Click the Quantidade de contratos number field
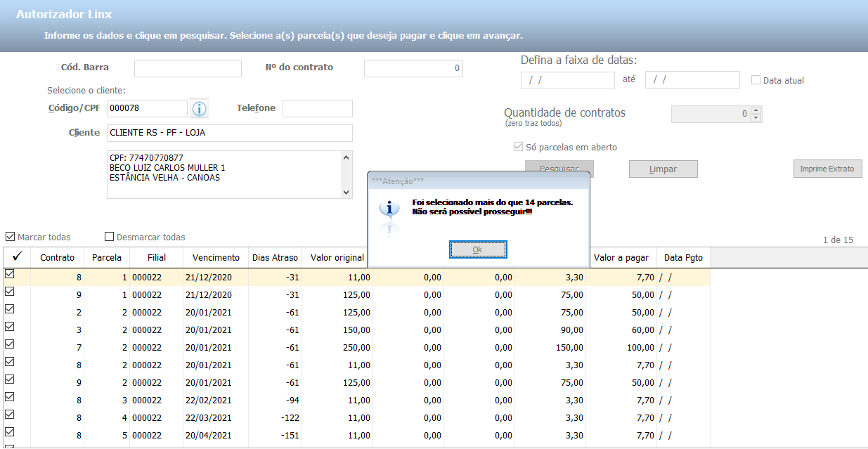Image resolution: width=868 pixels, height=449 pixels. click(711, 114)
